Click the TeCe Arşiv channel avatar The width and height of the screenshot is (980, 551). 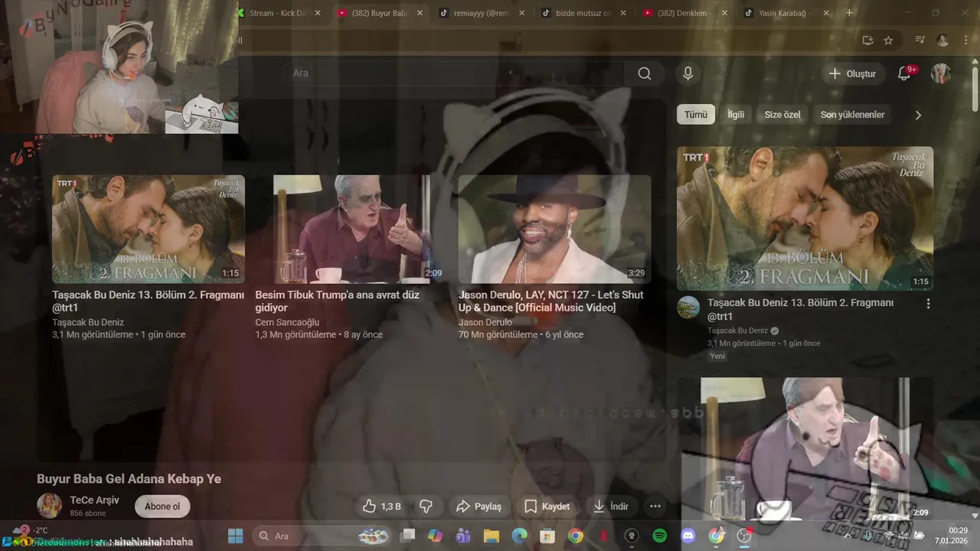coord(50,506)
